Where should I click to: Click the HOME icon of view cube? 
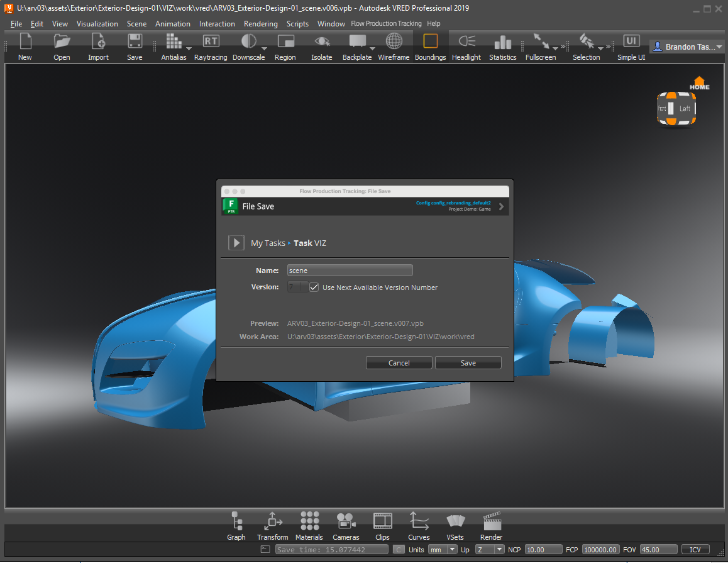(x=699, y=84)
